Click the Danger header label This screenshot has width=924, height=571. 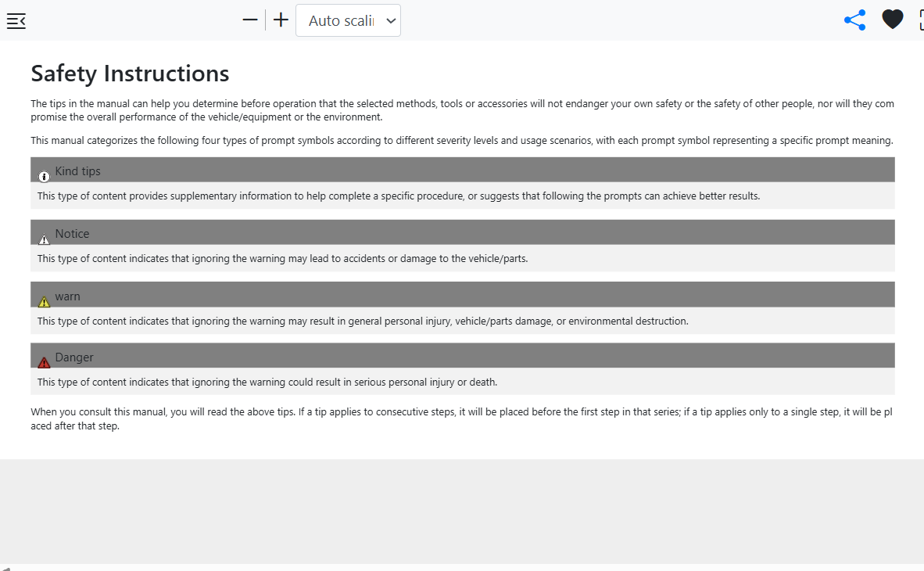pyautogui.click(x=73, y=357)
